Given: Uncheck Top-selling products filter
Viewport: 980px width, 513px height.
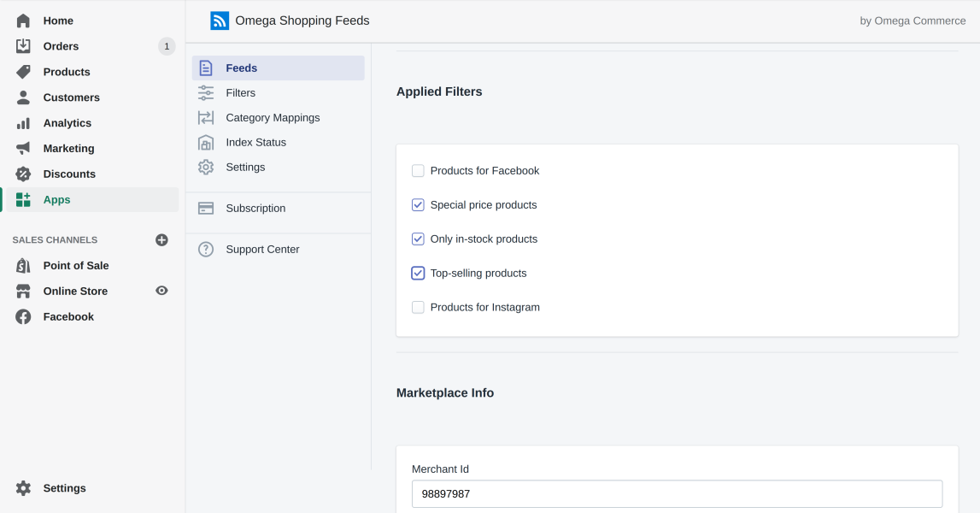Looking at the screenshot, I should (x=418, y=274).
